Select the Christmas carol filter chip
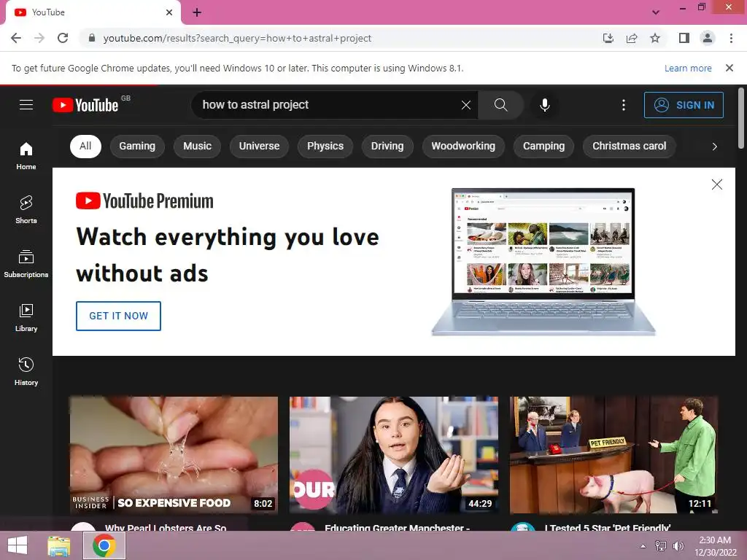This screenshot has width=747, height=560. tap(630, 146)
